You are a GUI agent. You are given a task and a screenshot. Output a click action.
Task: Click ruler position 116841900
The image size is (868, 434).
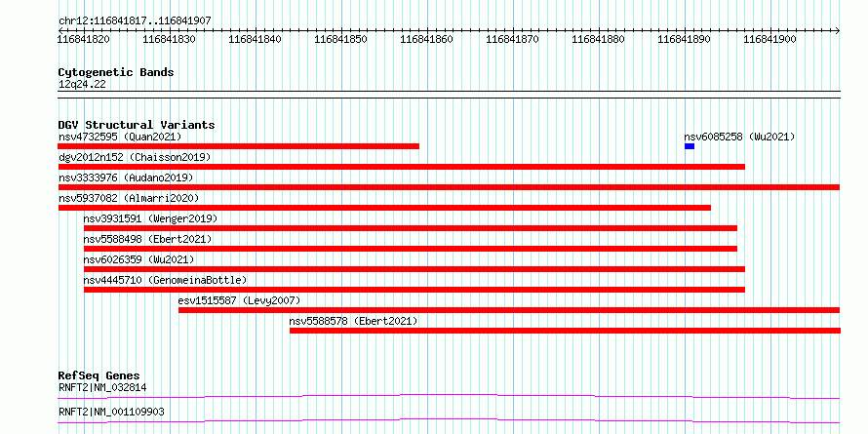click(769, 39)
